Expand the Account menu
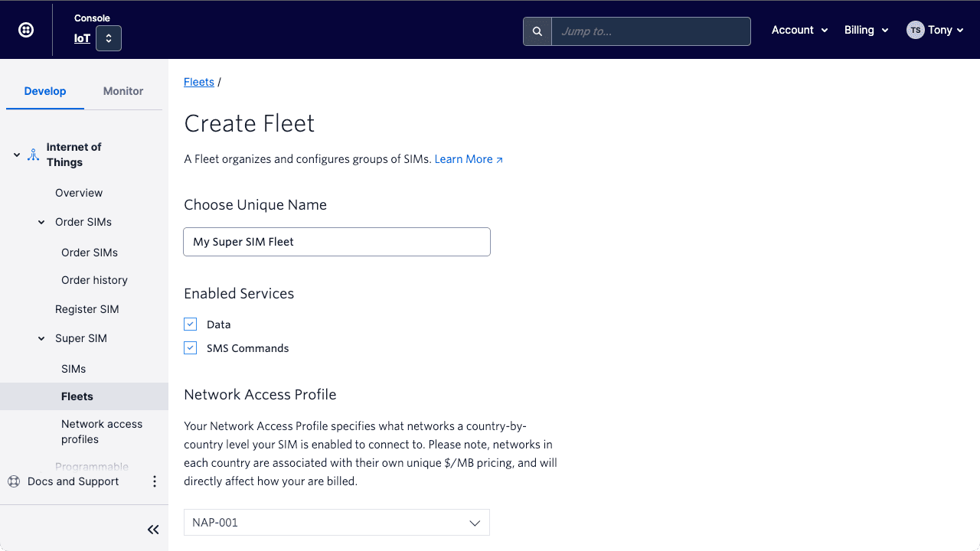 click(799, 30)
